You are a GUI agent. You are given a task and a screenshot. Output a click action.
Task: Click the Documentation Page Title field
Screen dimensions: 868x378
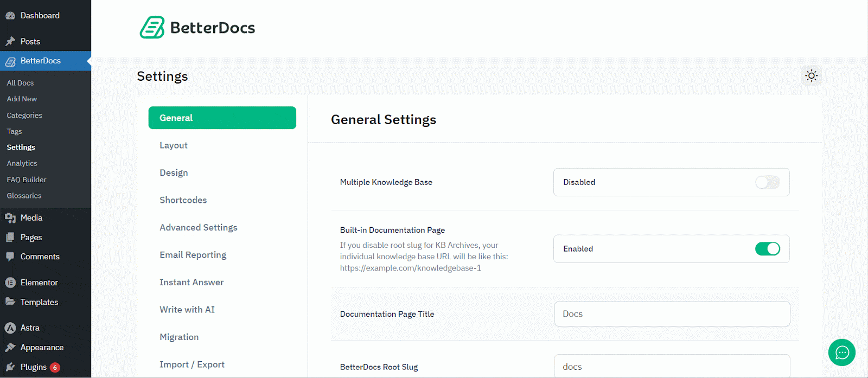[x=672, y=314]
